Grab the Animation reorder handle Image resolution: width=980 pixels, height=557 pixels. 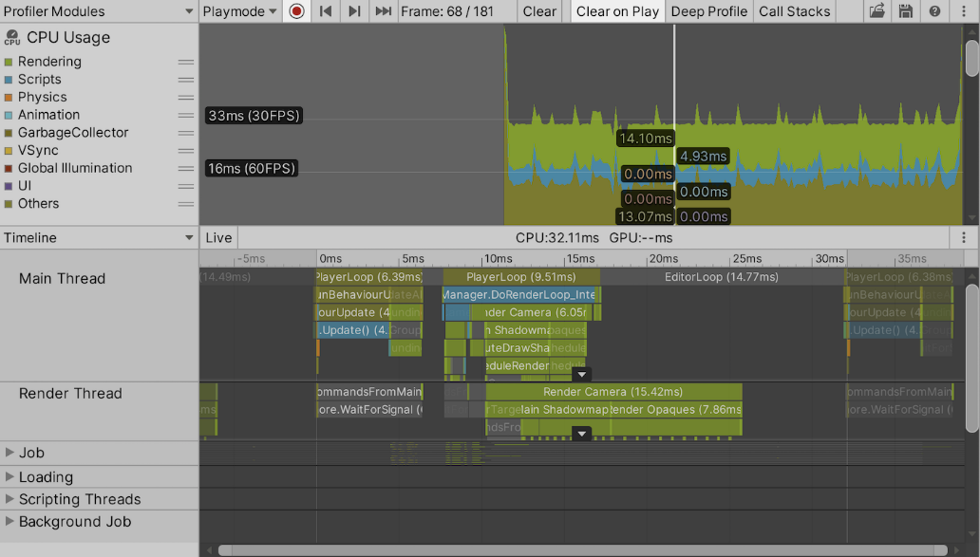tap(185, 115)
